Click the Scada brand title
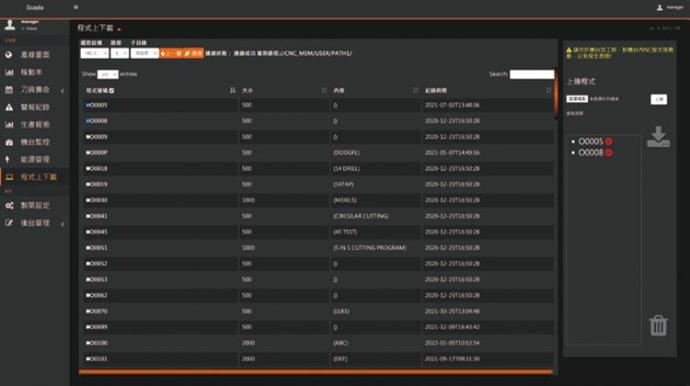The height and width of the screenshot is (386, 690). 35,7
